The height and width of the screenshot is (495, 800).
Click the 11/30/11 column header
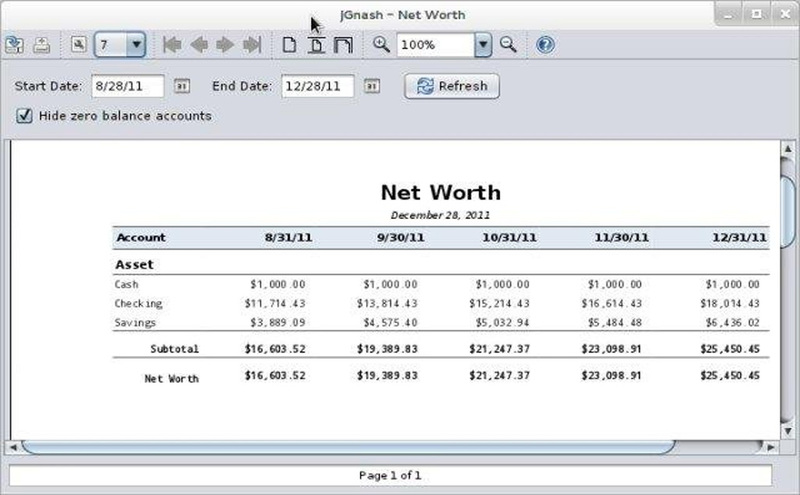pos(621,237)
